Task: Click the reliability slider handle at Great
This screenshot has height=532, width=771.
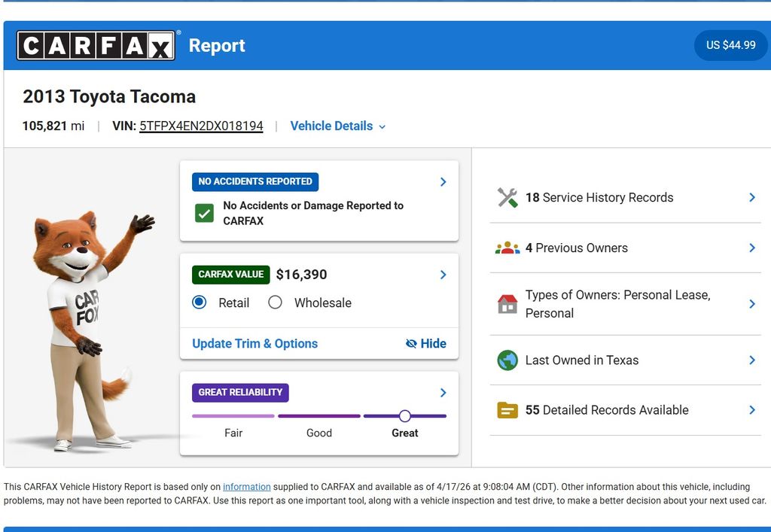Action: [x=405, y=416]
